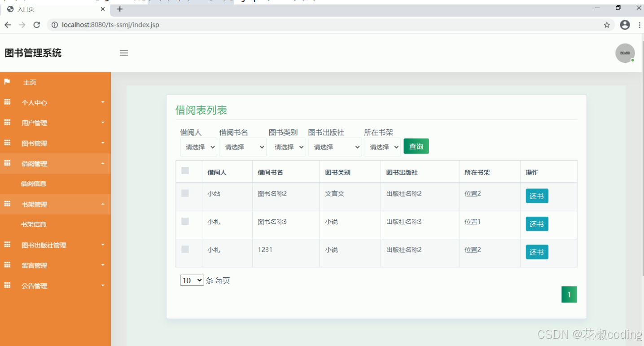Click the 查询 search button
The image size is (644, 346).
[x=416, y=146]
